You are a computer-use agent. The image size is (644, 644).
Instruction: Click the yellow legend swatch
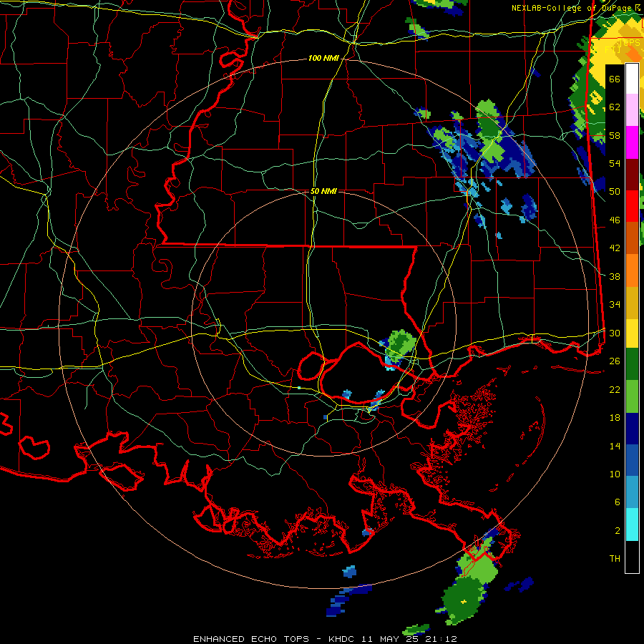(632, 333)
